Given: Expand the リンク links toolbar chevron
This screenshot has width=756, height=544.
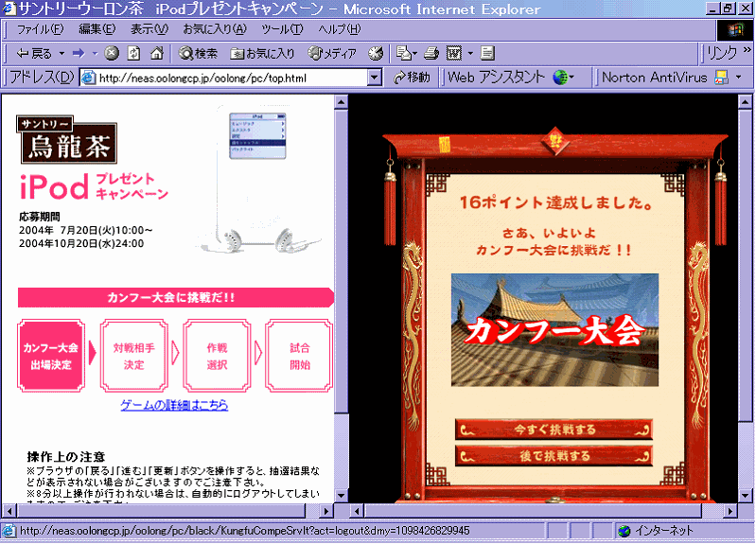Looking at the screenshot, I should (x=747, y=50).
